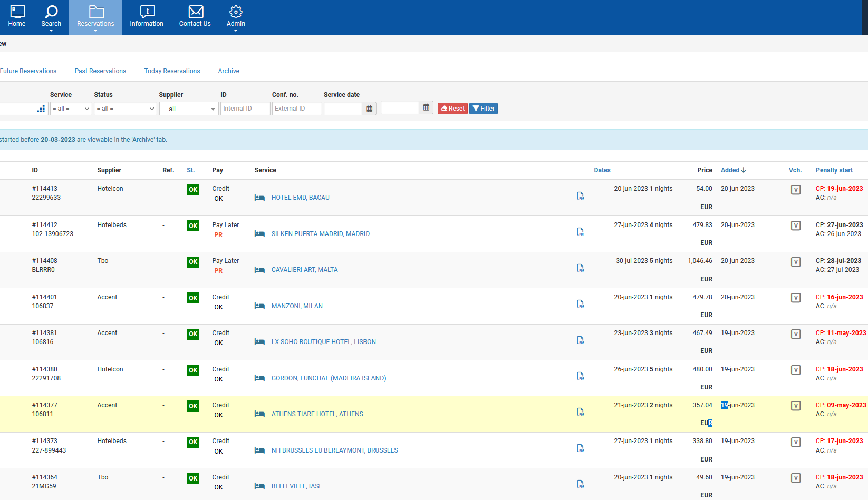Open PDF document for MANZONI, MILAN
Image resolution: width=868 pixels, height=500 pixels.
[580, 304]
